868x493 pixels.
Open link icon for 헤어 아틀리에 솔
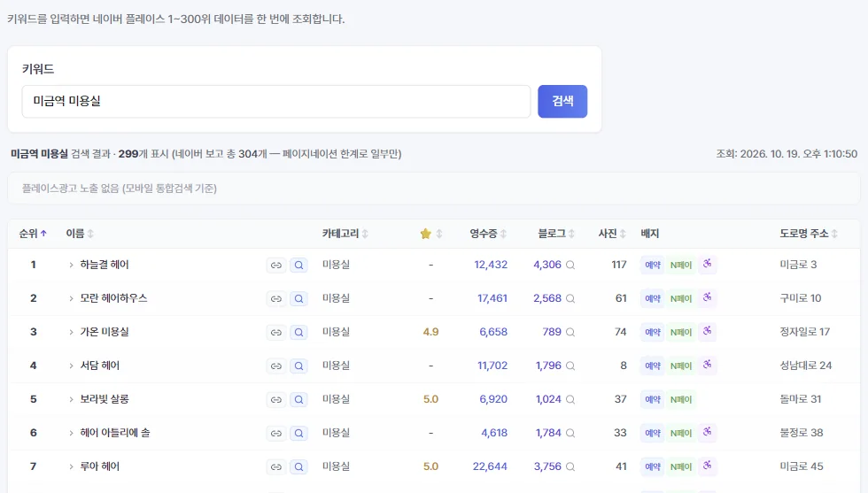pos(276,433)
